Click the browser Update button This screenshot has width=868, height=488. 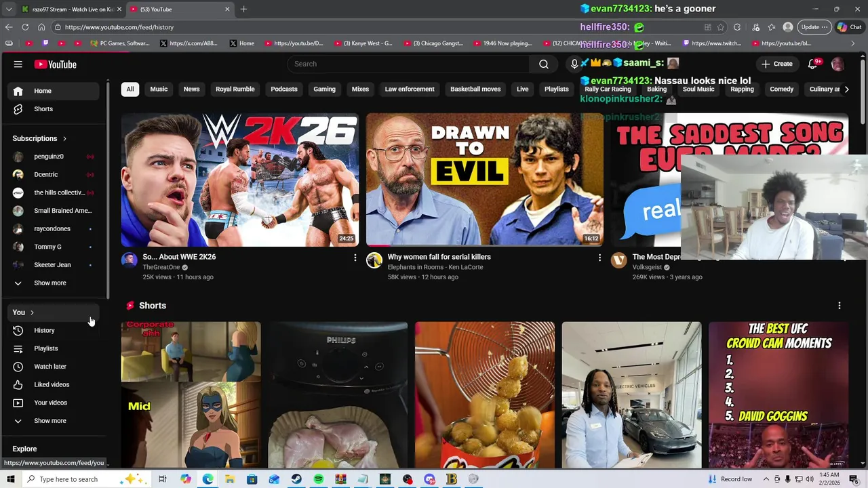point(814,27)
